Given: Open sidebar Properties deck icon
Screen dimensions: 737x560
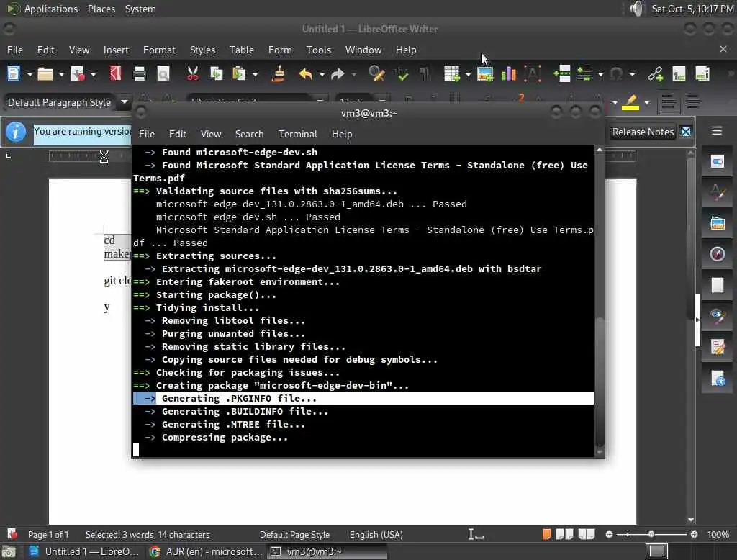Looking at the screenshot, I should click(x=718, y=162).
